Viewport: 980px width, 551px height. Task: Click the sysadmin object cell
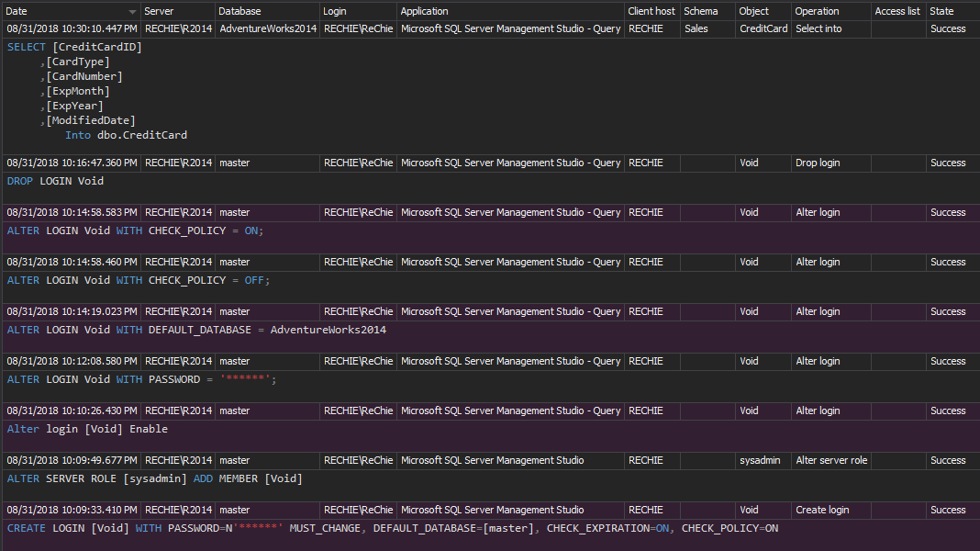[x=760, y=460]
